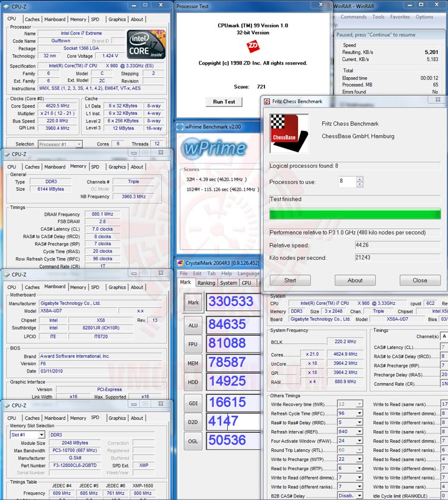Click the green Fritz benchmark progress bar
This screenshot has width=448, height=500.
click(x=355, y=214)
